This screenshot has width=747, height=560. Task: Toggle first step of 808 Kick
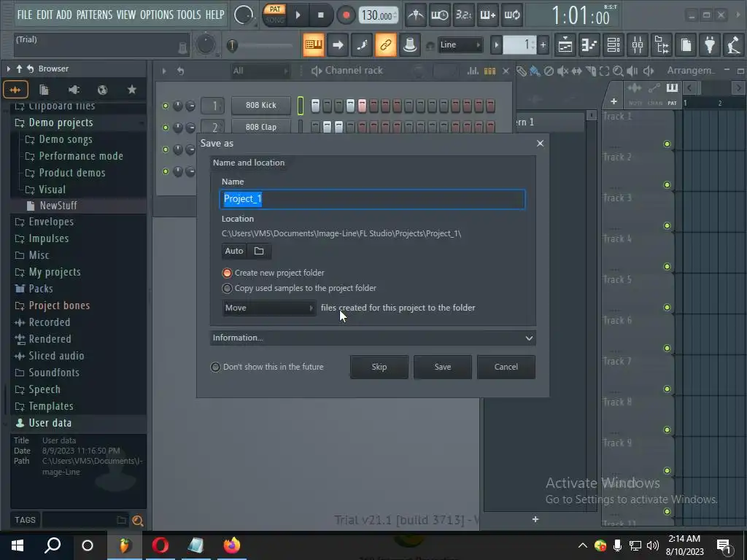coord(315,106)
